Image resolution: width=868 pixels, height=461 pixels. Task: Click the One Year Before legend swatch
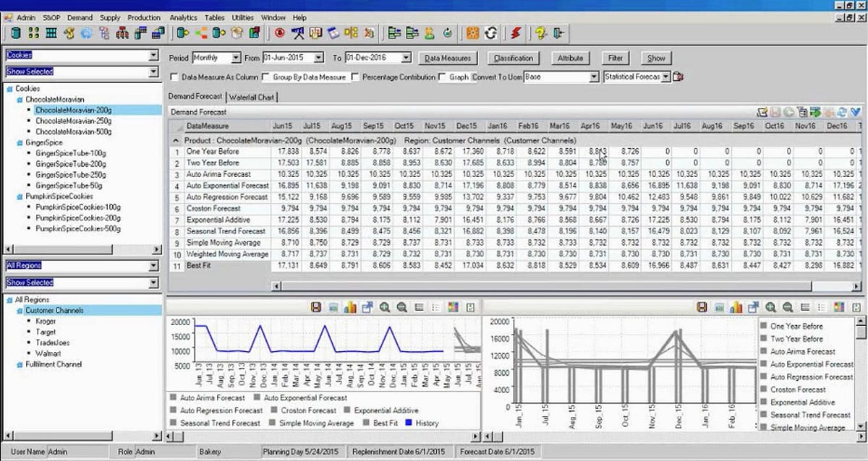click(763, 326)
